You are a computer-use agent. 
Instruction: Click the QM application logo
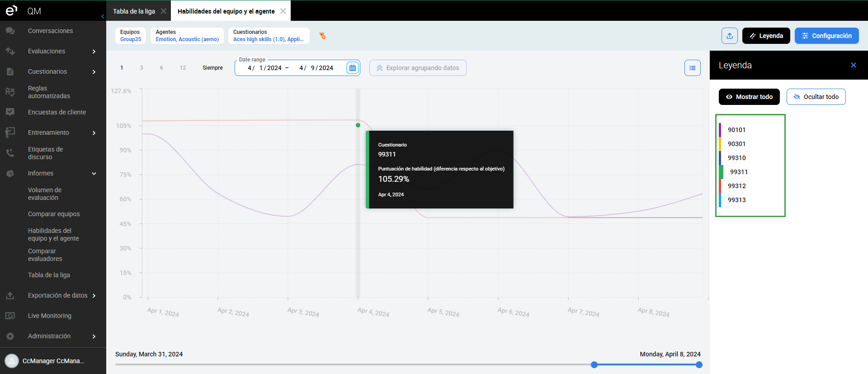pyautogui.click(x=11, y=10)
